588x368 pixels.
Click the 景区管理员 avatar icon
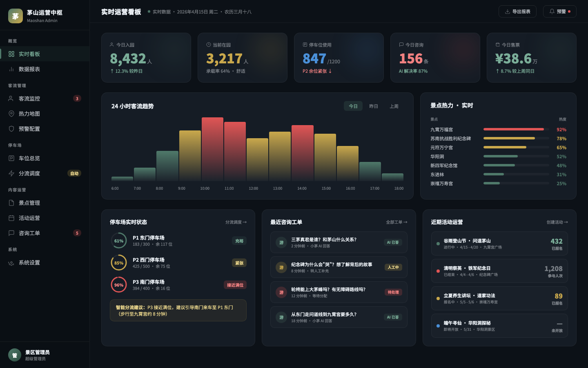(x=15, y=355)
